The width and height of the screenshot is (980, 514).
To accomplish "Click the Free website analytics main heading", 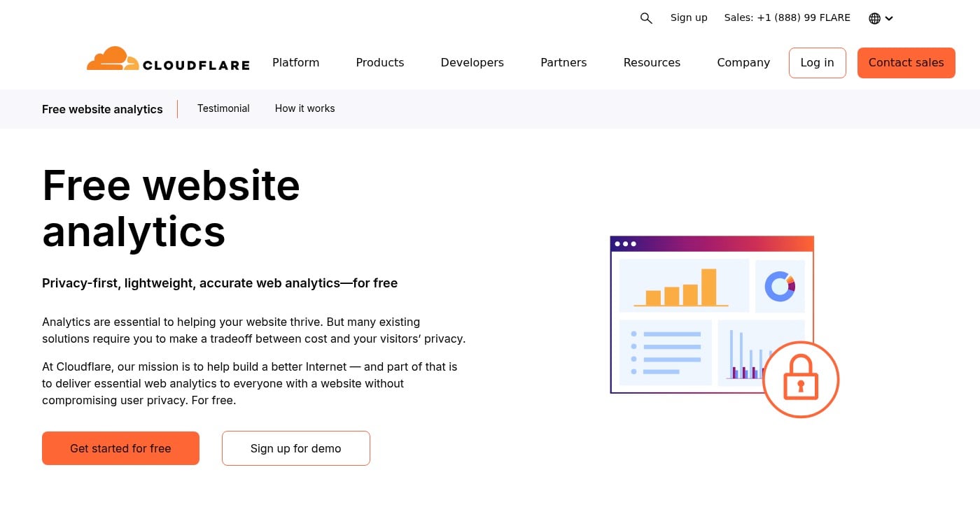I will (x=171, y=208).
